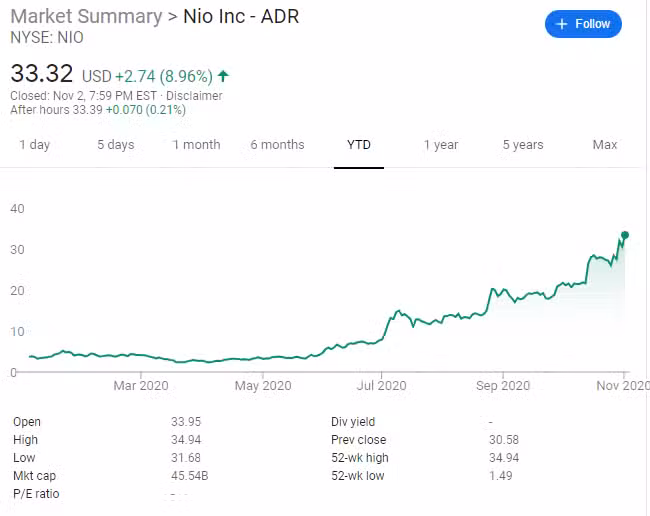Click the blue Follow button

tap(583, 24)
